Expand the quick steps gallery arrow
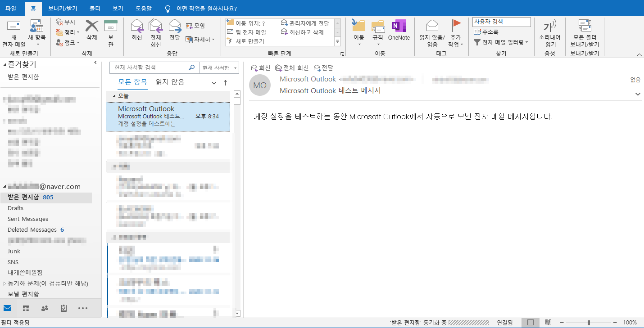644x328 pixels. tap(337, 41)
